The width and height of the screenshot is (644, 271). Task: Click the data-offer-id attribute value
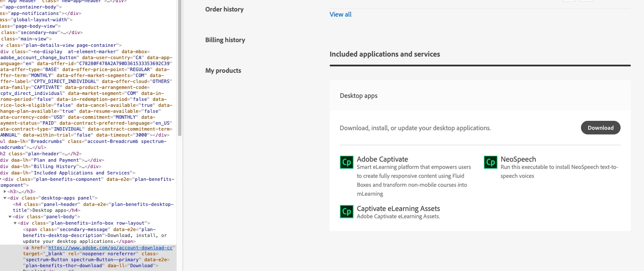[x=125, y=64]
